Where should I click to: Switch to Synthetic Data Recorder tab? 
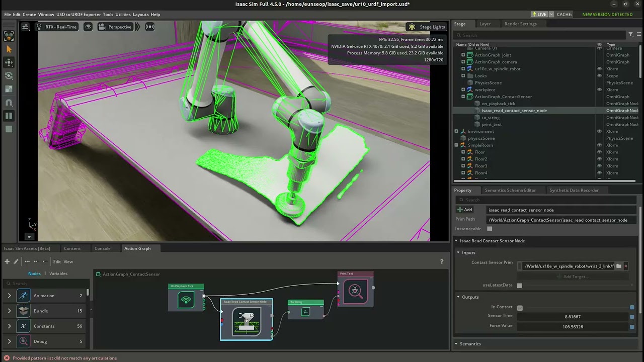coord(574,190)
